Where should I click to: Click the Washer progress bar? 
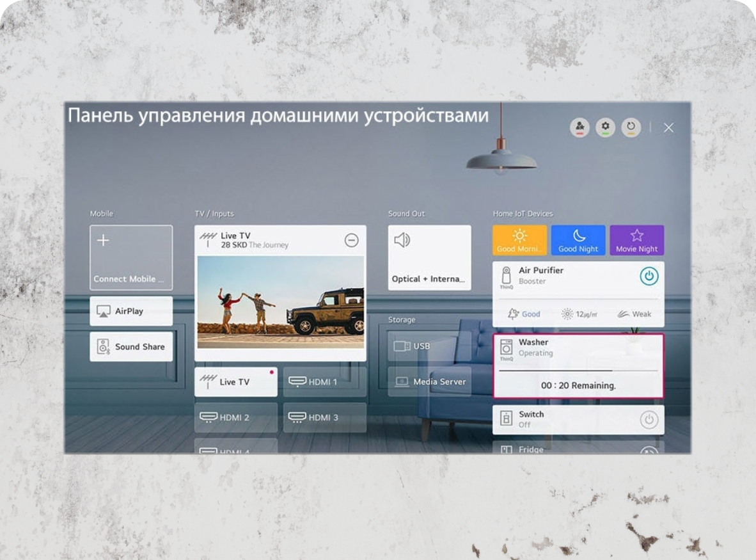(x=578, y=371)
